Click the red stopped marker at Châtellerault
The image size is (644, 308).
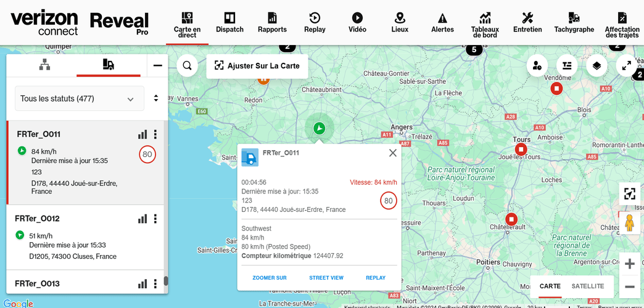click(511, 219)
